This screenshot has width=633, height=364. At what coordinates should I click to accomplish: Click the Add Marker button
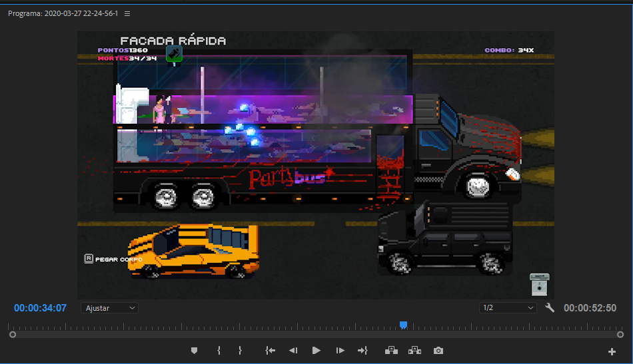194,351
